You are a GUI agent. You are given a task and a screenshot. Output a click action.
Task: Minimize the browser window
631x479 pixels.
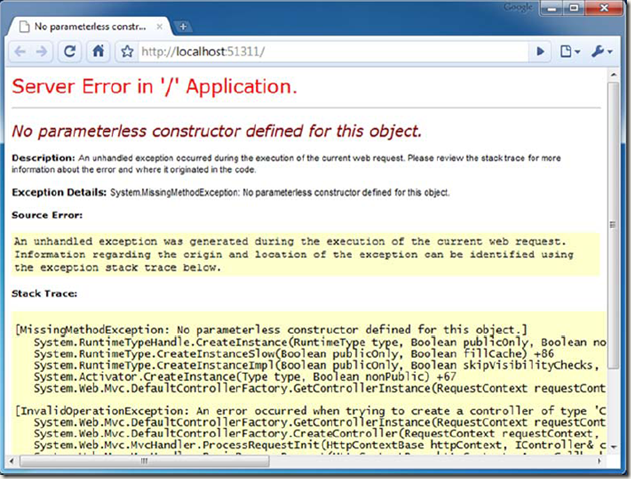[x=552, y=8]
